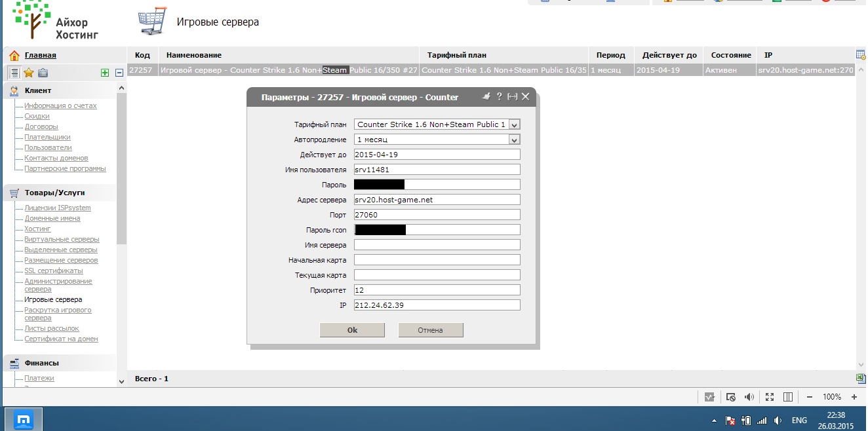Open the Главная link
Image resolution: width=868 pixels, height=431 pixels.
pos(41,56)
